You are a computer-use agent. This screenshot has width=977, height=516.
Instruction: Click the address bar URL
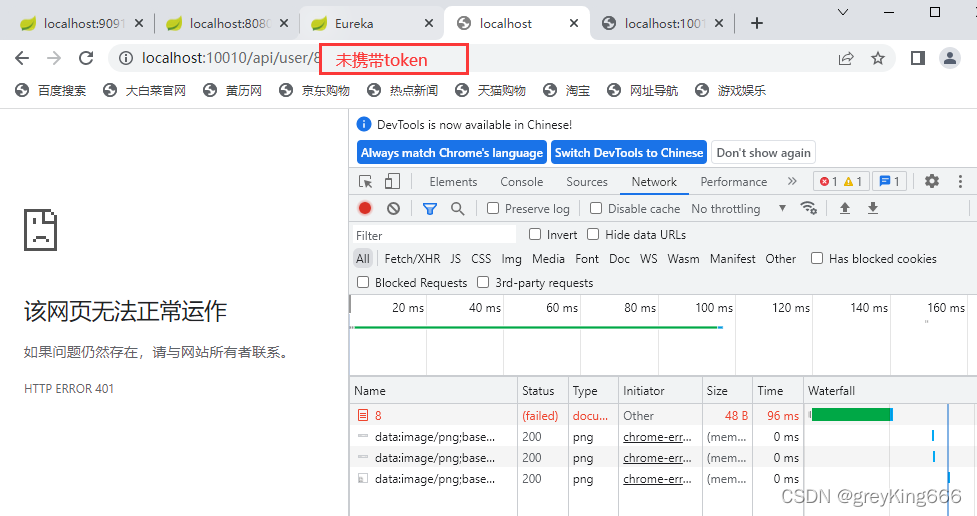coord(231,58)
